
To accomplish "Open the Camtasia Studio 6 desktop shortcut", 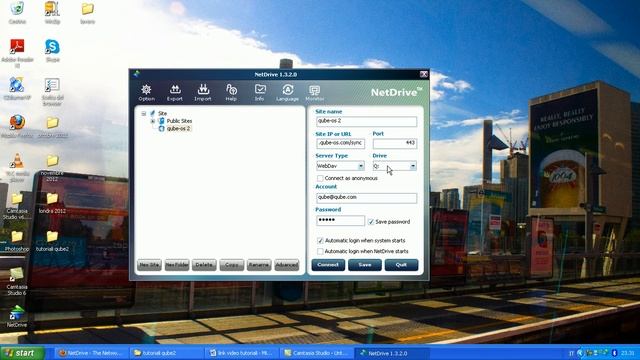I will pos(17,281).
